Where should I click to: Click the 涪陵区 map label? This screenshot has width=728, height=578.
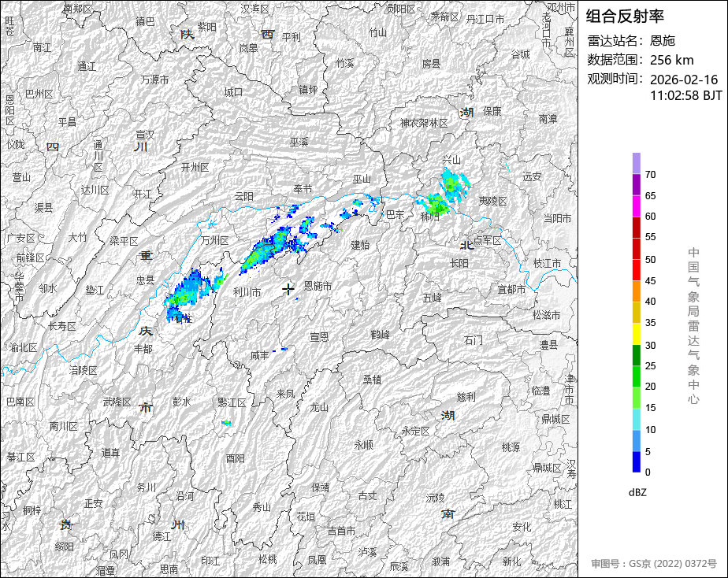tap(84, 370)
